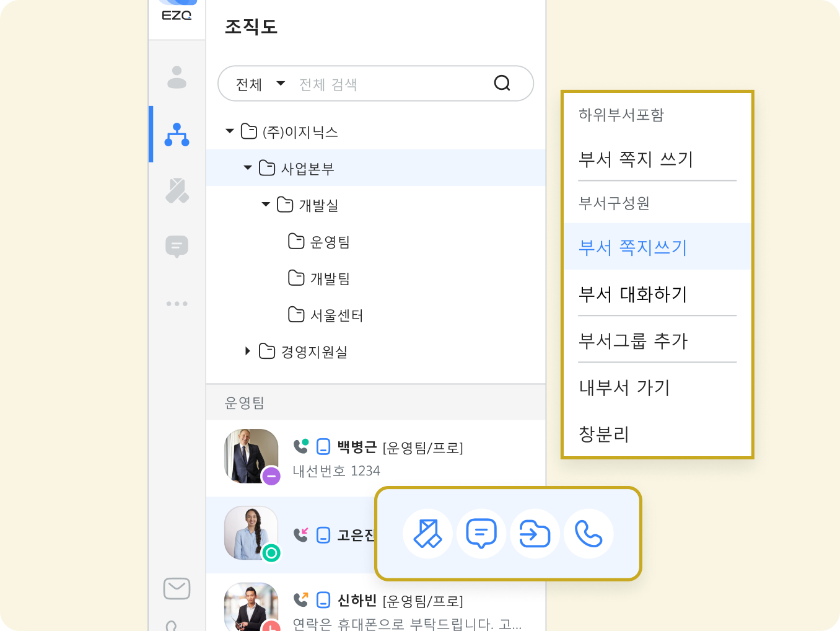Click the phone call icon in popup toolbar
840x631 pixels.
click(x=588, y=534)
